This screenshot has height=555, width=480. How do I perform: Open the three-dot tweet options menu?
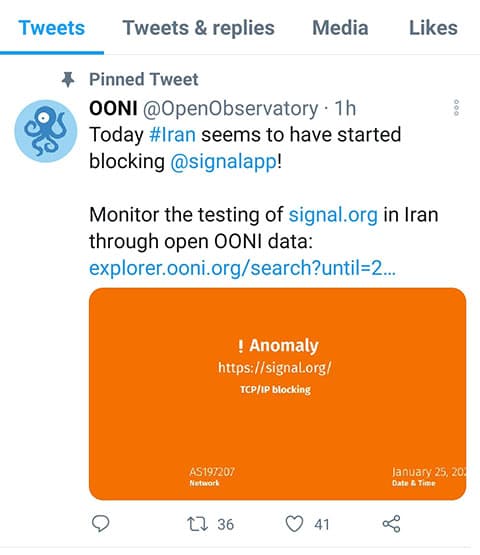pos(456,108)
